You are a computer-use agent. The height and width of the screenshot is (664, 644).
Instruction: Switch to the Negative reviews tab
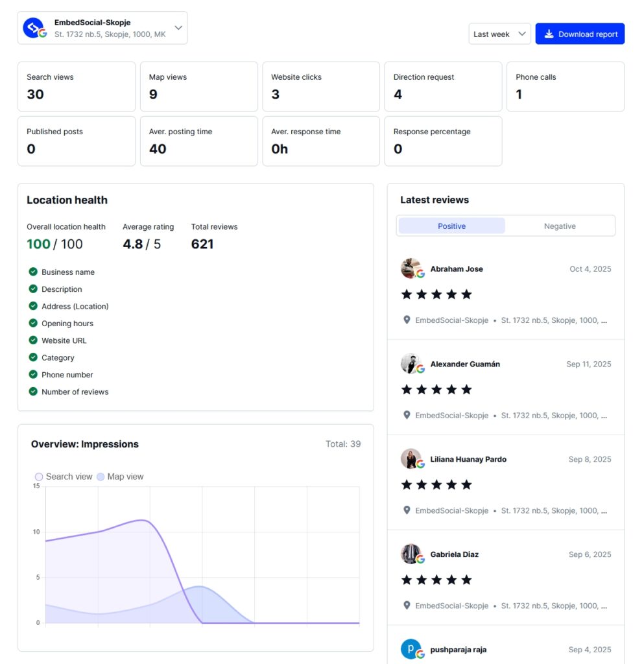tap(559, 226)
